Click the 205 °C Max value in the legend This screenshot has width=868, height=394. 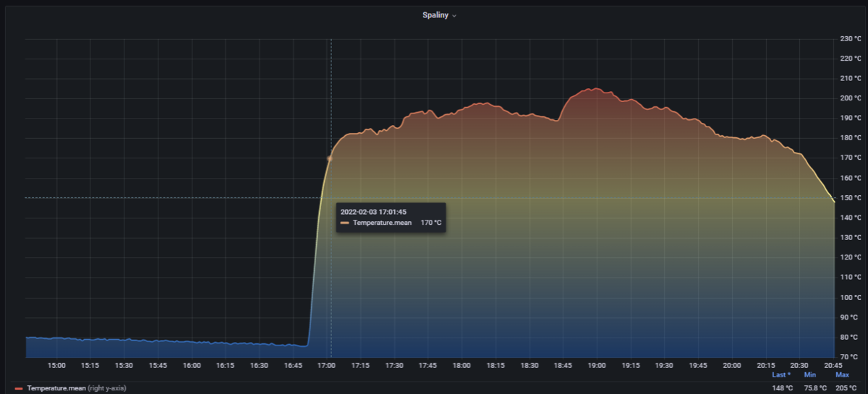[x=846, y=388]
